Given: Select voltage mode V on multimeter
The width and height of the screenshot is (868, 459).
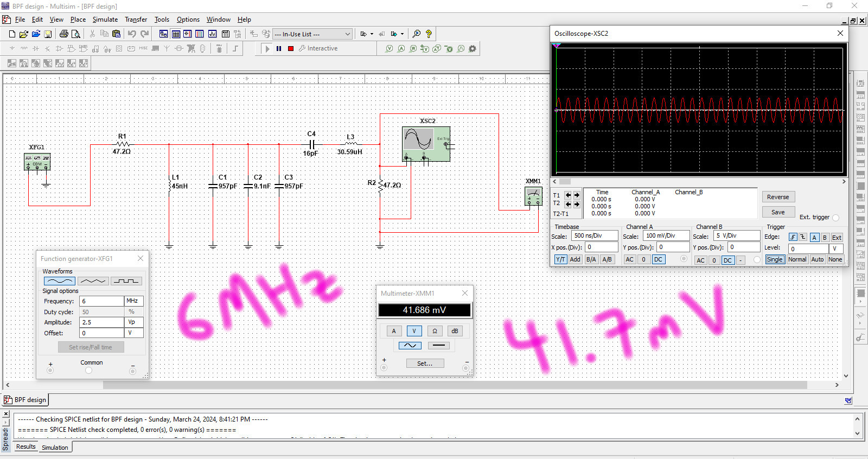Looking at the screenshot, I should click(x=414, y=331).
